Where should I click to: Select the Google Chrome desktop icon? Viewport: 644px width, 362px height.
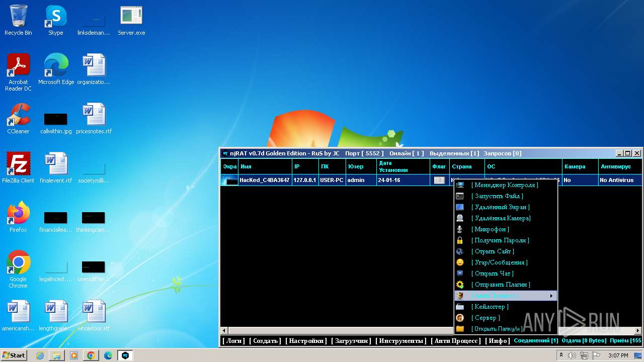click(18, 269)
